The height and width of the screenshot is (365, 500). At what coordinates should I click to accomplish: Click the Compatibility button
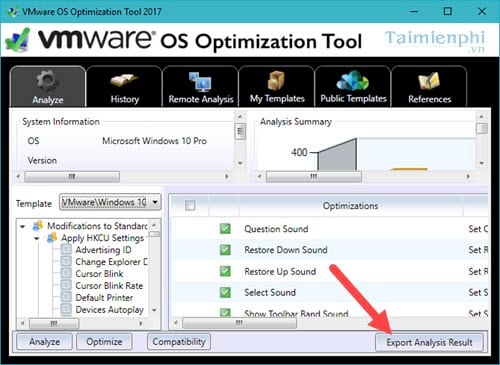179,342
